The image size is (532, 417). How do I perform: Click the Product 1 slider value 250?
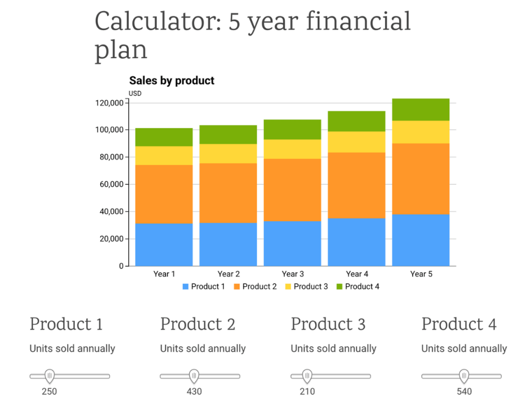tap(49, 392)
